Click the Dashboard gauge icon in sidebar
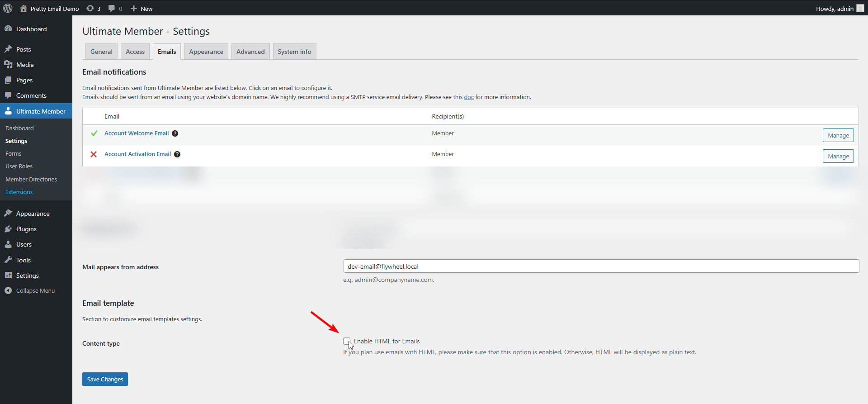Screen dimensions: 868x404 point(8,29)
